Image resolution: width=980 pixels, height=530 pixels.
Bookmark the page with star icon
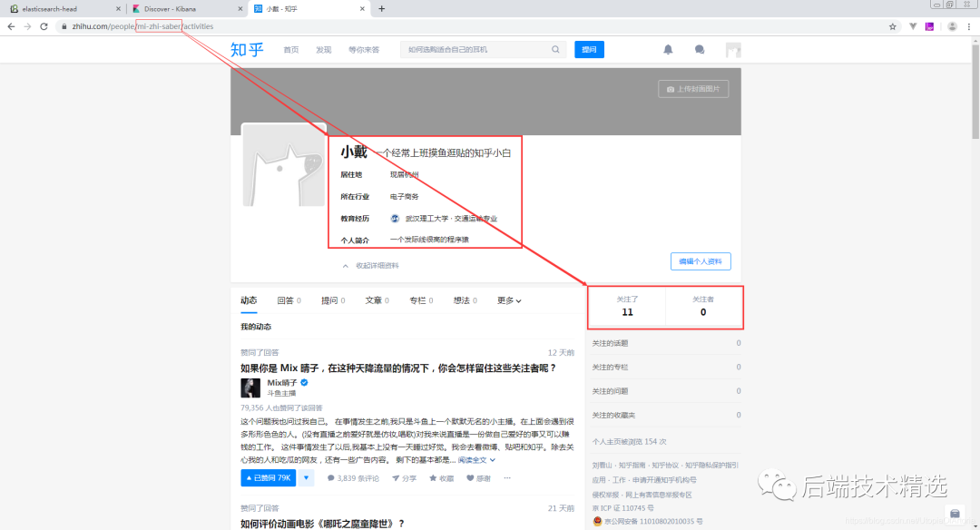[893, 26]
